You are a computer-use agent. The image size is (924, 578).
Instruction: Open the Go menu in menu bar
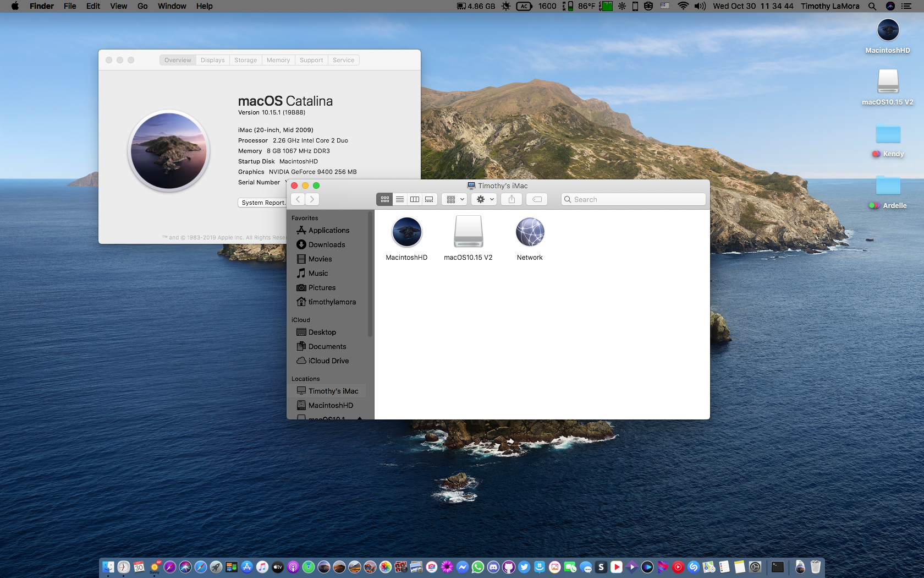[x=142, y=6]
